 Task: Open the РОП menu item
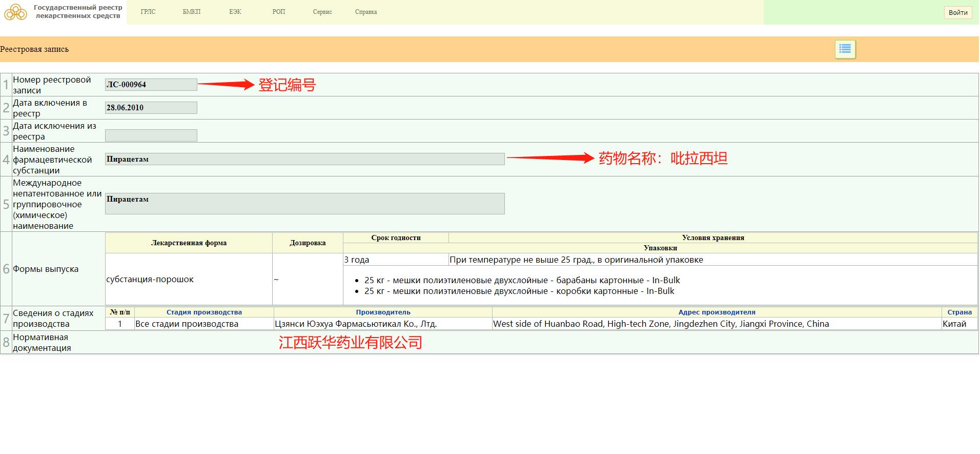[278, 12]
